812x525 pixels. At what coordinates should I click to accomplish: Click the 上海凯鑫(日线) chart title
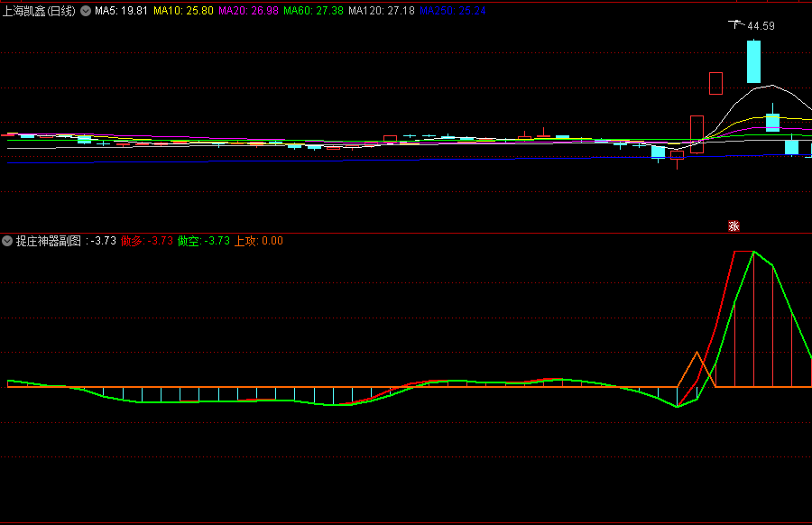click(39, 11)
